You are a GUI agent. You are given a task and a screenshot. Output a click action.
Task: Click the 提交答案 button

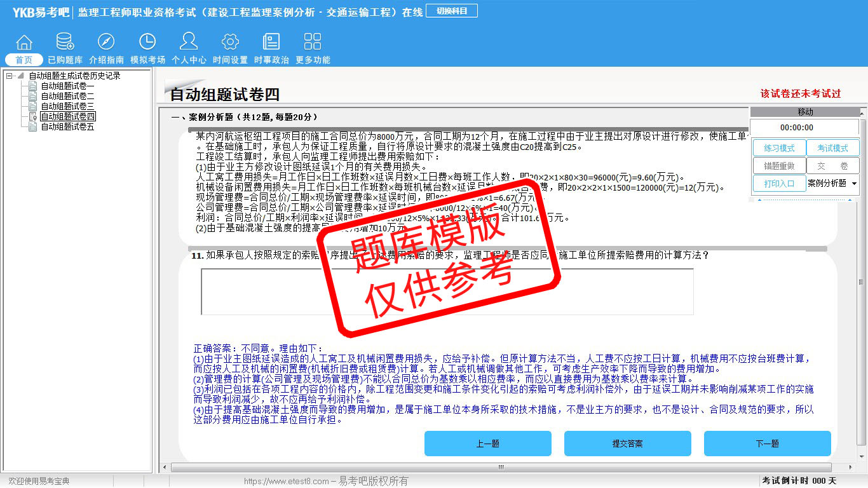627,444
